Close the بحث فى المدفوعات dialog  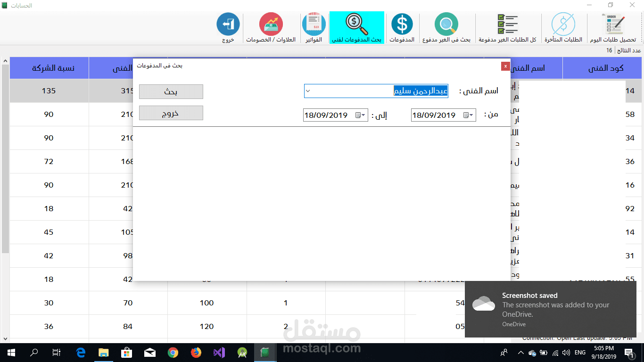[x=505, y=66]
